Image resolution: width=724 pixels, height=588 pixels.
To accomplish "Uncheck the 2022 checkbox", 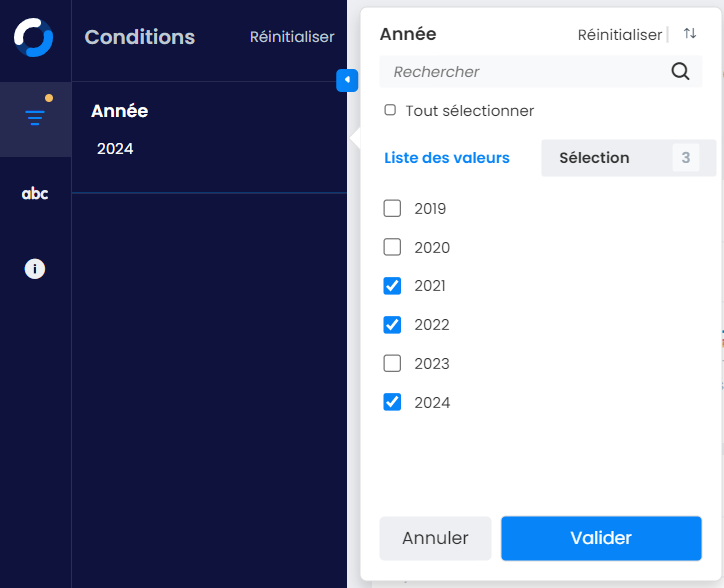I will pyautogui.click(x=393, y=325).
